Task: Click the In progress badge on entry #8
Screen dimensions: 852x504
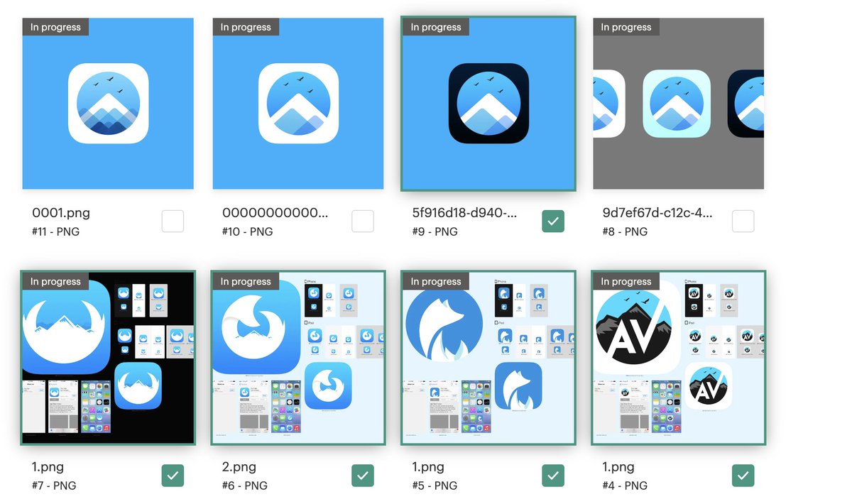Action: click(626, 27)
